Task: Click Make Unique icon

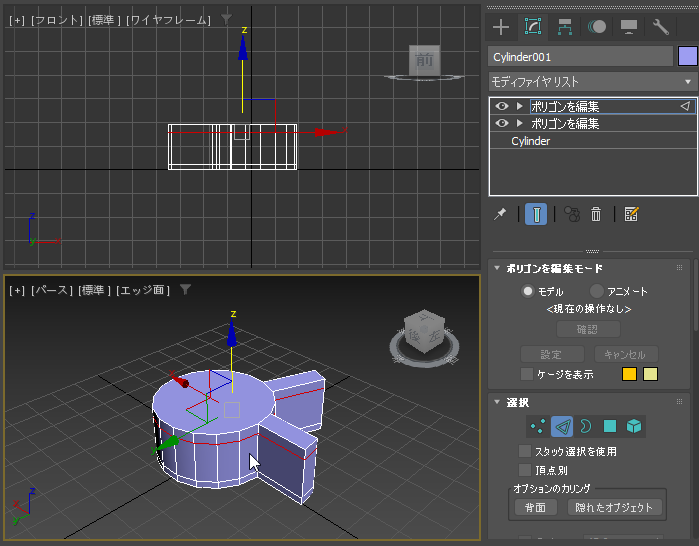Action: point(572,214)
